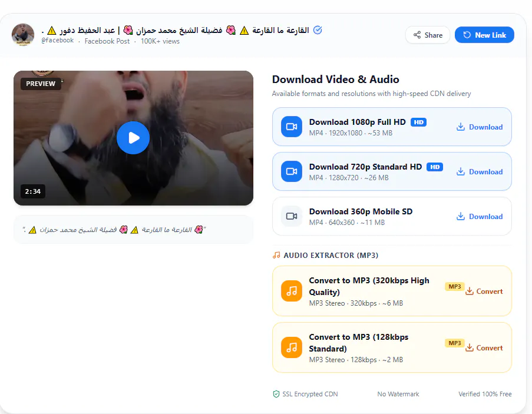Download the 720p Standard HD video

(x=480, y=172)
